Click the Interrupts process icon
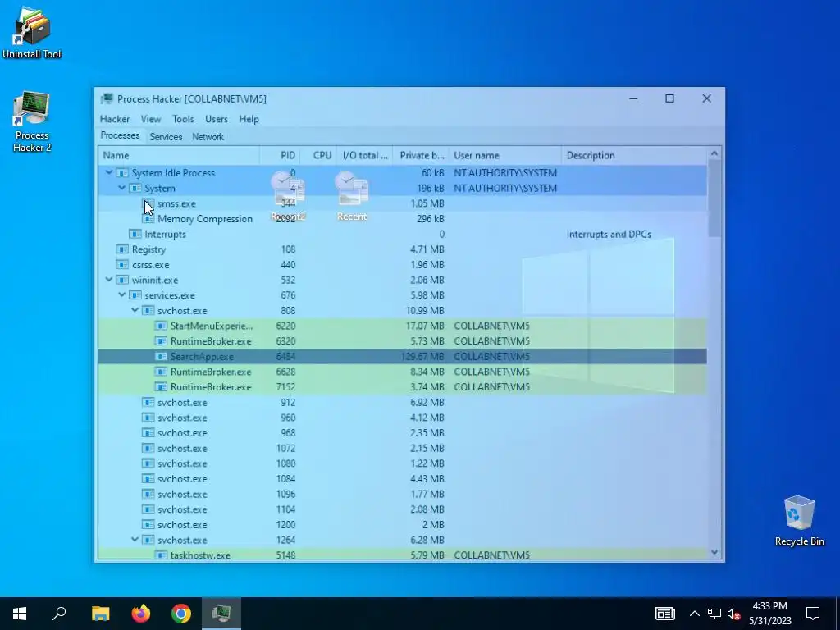Image resolution: width=840 pixels, height=630 pixels. tap(135, 234)
